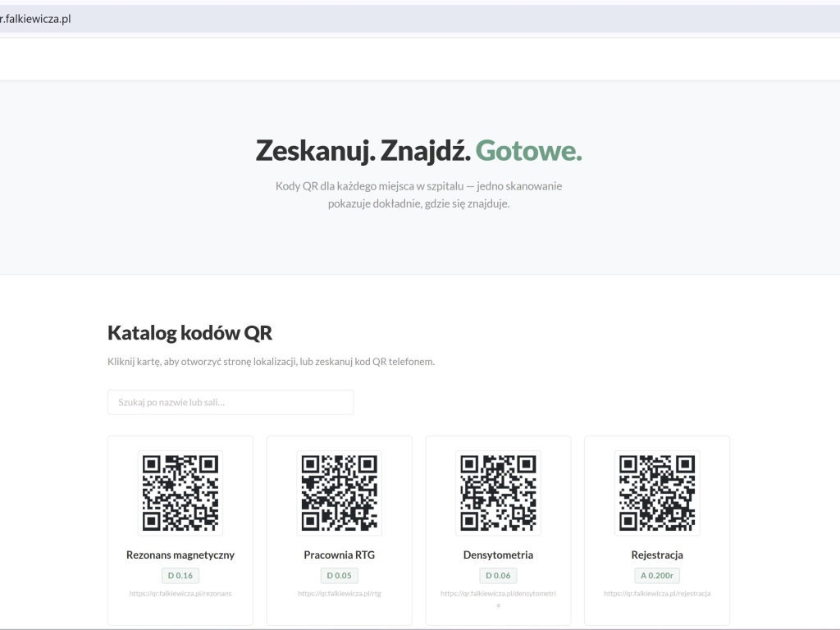
Task: Click the URL text ending in /rtg
Action: click(x=339, y=594)
